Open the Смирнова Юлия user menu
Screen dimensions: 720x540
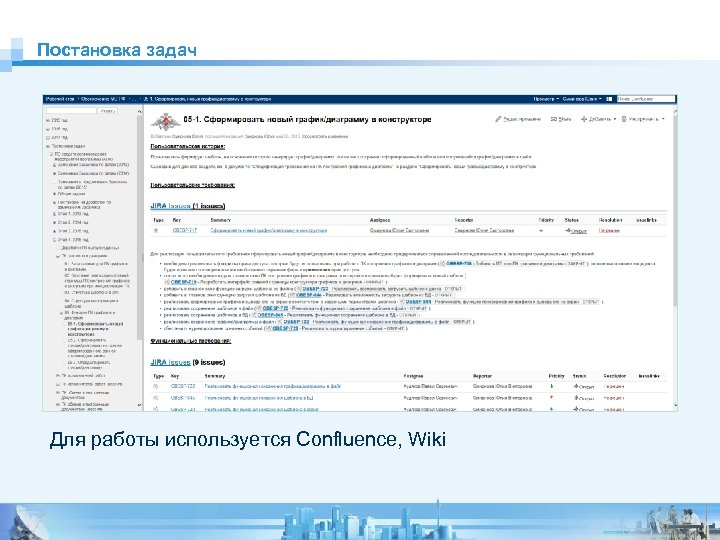[582, 99]
